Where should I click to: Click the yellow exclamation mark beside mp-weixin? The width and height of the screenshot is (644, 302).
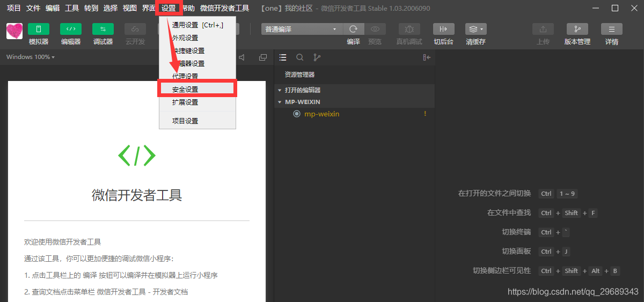[x=426, y=114]
